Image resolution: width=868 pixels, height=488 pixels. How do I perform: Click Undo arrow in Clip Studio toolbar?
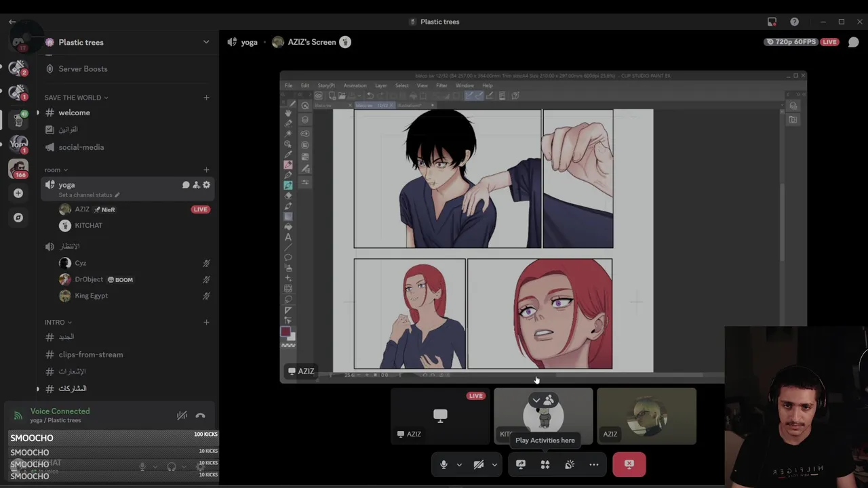click(x=370, y=96)
